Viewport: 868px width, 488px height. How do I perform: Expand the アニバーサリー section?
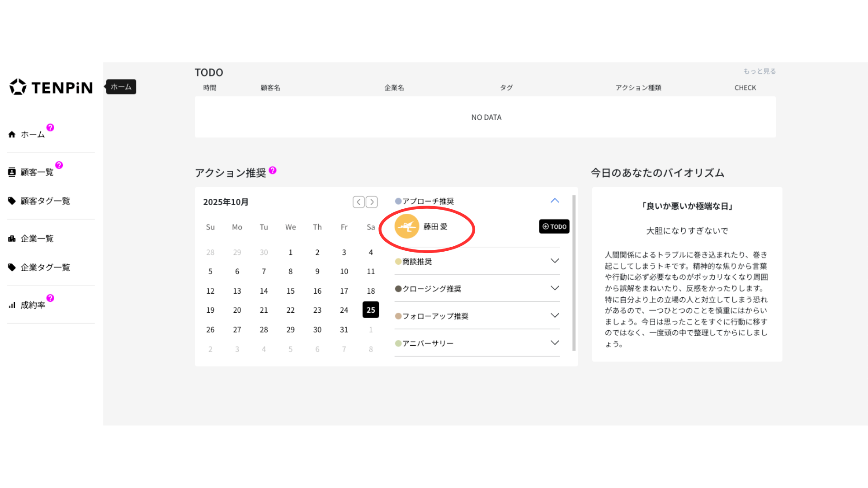pyautogui.click(x=555, y=343)
